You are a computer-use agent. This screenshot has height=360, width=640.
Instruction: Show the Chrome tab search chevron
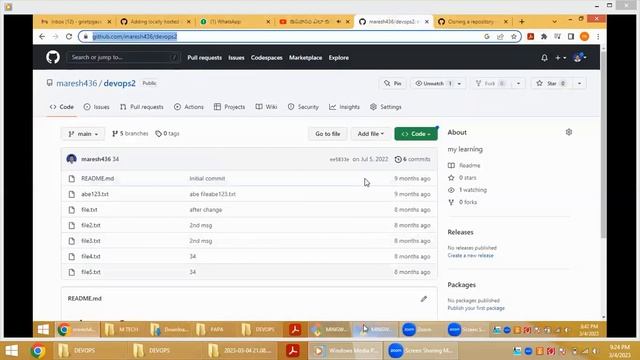tap(554, 21)
